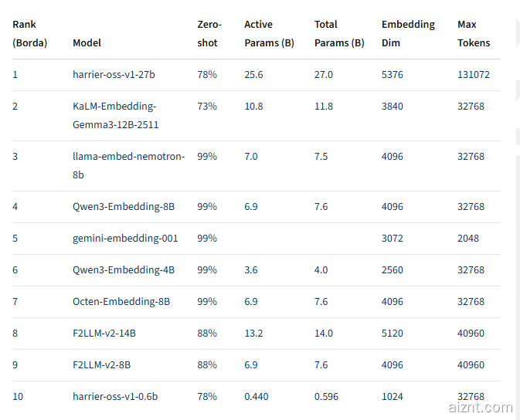
Task: Click the F2LLM-v2-8B model name
Action: [x=103, y=365]
